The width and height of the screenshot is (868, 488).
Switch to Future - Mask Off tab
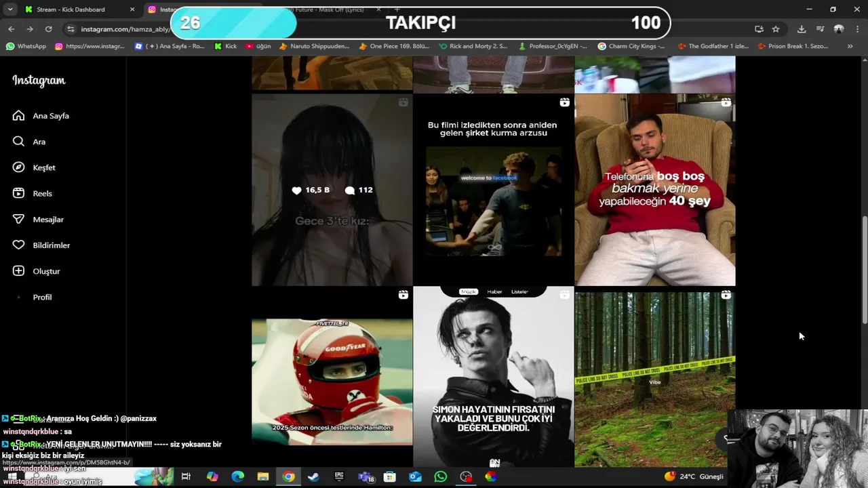tap(332, 9)
